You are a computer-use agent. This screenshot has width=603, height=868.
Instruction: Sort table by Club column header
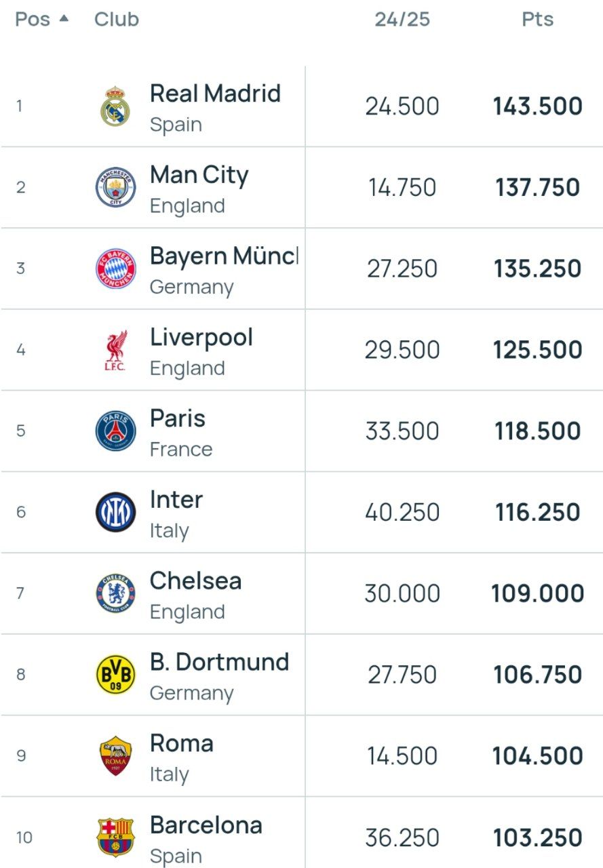pyautogui.click(x=117, y=20)
